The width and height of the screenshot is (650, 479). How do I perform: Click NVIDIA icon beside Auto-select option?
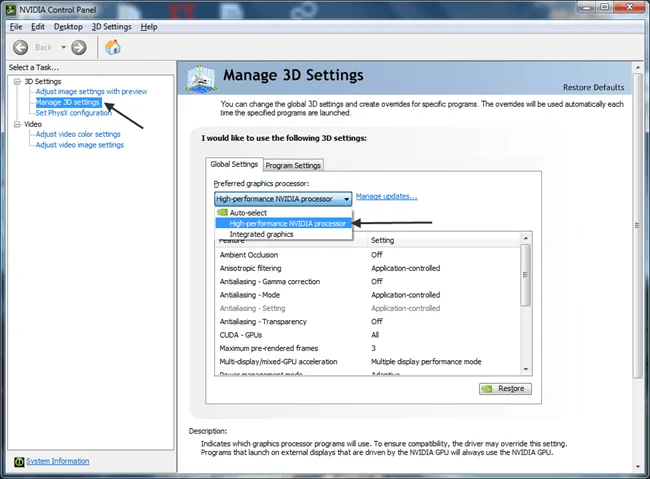223,212
